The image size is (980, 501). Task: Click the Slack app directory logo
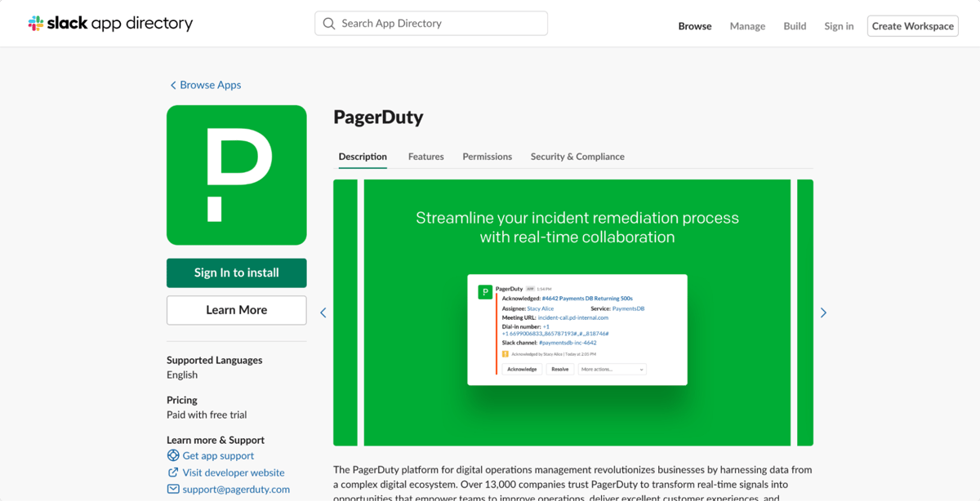110,24
